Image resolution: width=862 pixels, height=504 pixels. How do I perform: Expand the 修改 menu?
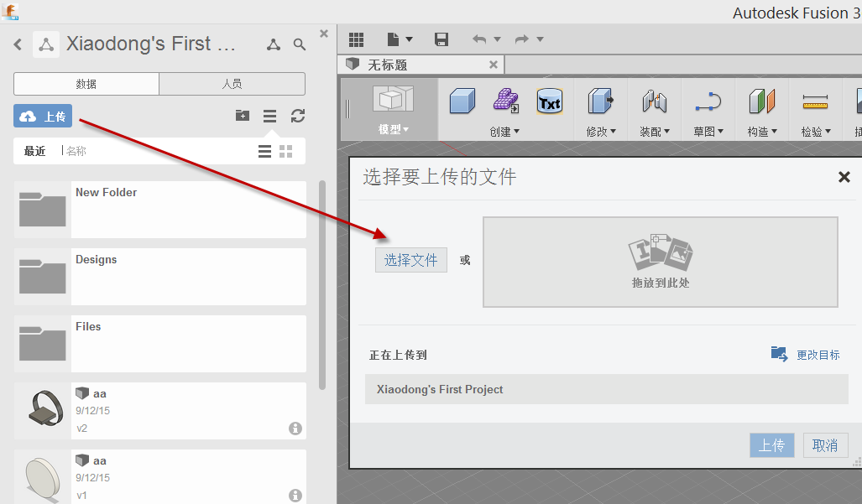601,132
